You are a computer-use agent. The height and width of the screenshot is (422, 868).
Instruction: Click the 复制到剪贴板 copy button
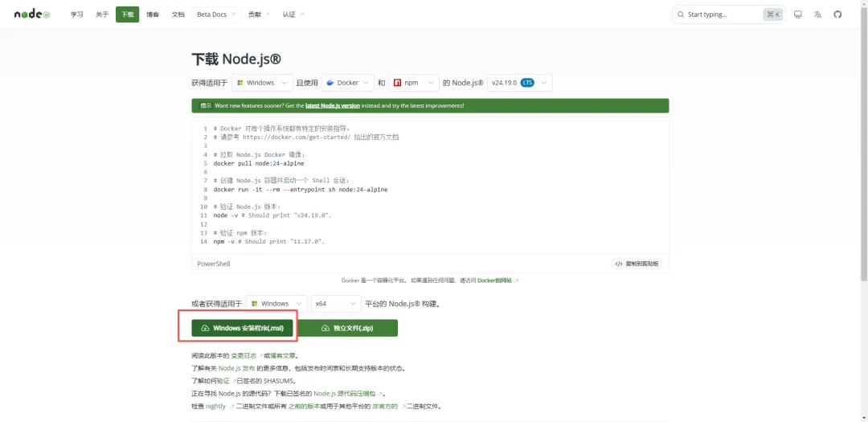[637, 264]
